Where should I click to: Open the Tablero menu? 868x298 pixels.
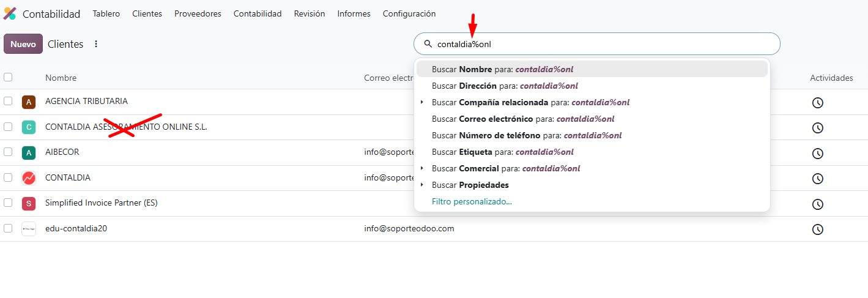pyautogui.click(x=106, y=13)
